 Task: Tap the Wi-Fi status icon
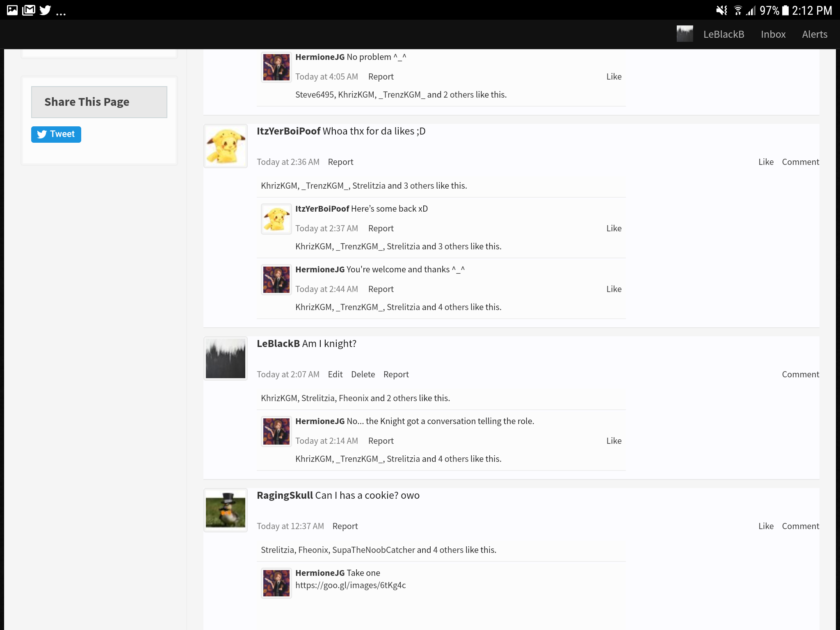(x=738, y=10)
